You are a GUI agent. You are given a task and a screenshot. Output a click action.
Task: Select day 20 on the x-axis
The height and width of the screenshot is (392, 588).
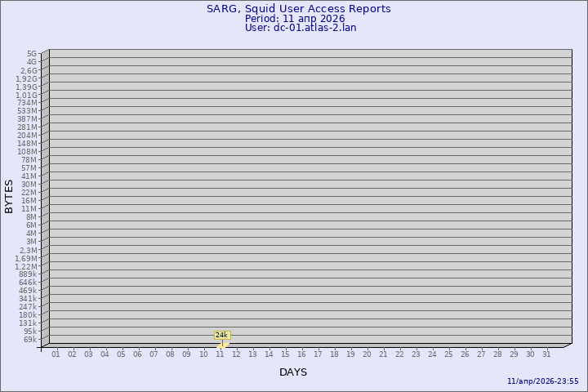(x=367, y=354)
